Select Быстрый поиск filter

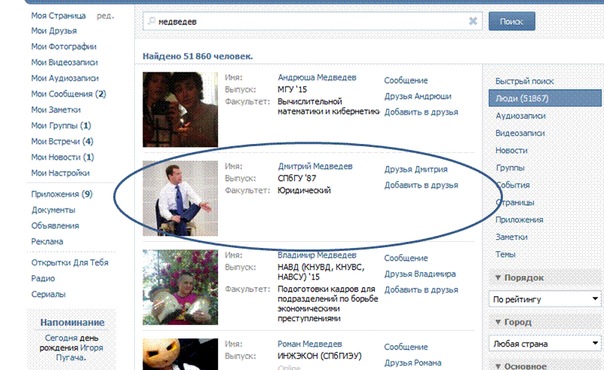click(524, 81)
